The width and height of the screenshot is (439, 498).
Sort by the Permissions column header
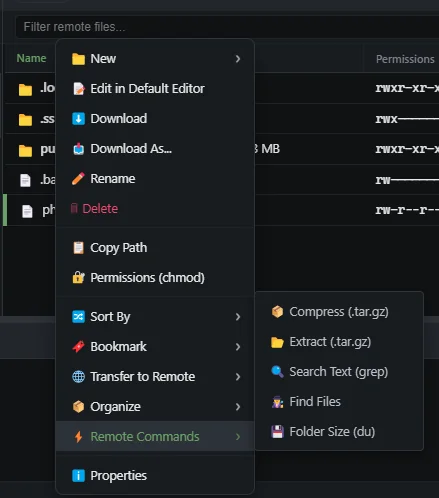[x=405, y=59]
